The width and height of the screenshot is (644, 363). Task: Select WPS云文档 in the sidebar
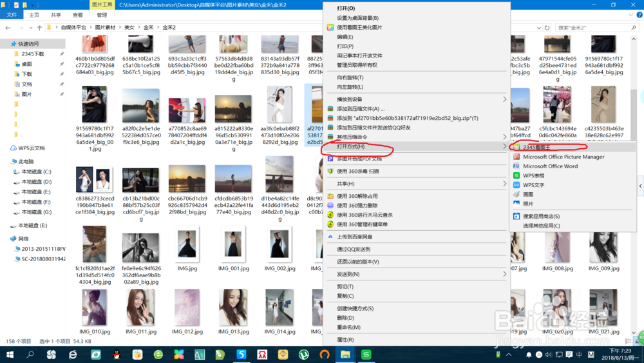32,148
